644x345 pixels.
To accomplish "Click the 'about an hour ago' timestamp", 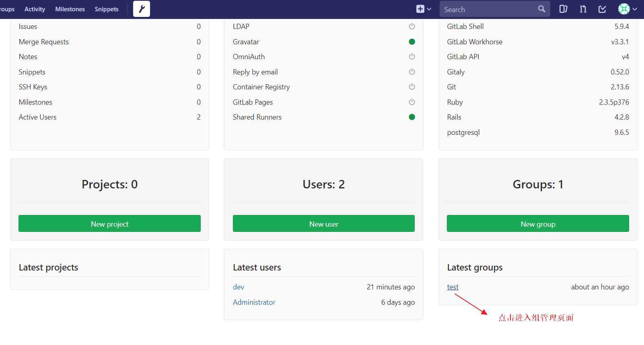I will click(x=600, y=287).
